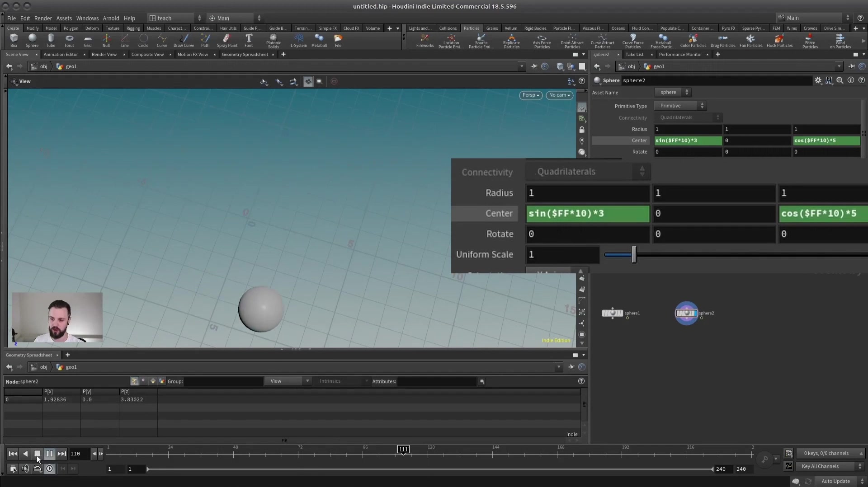This screenshot has width=868, height=487.
Task: Open the Rigid Bodies shelf tab
Action: [535, 28]
